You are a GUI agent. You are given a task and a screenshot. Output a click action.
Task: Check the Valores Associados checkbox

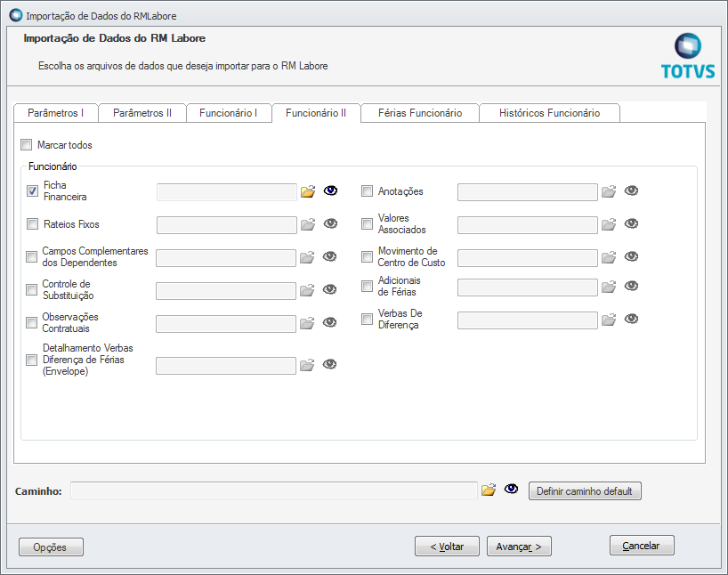pos(367,224)
